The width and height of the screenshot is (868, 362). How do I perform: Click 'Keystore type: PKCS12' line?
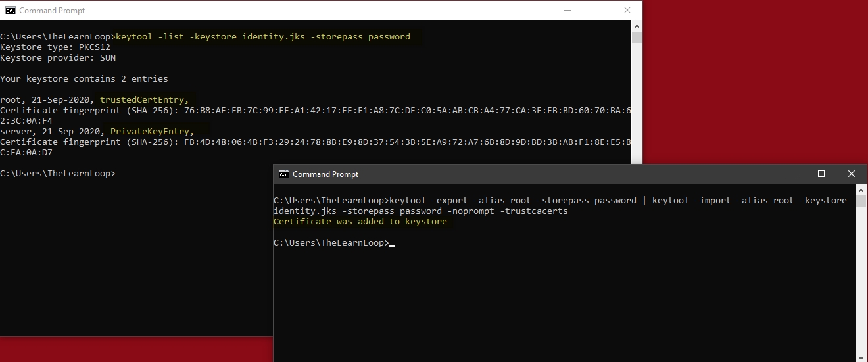coord(55,47)
